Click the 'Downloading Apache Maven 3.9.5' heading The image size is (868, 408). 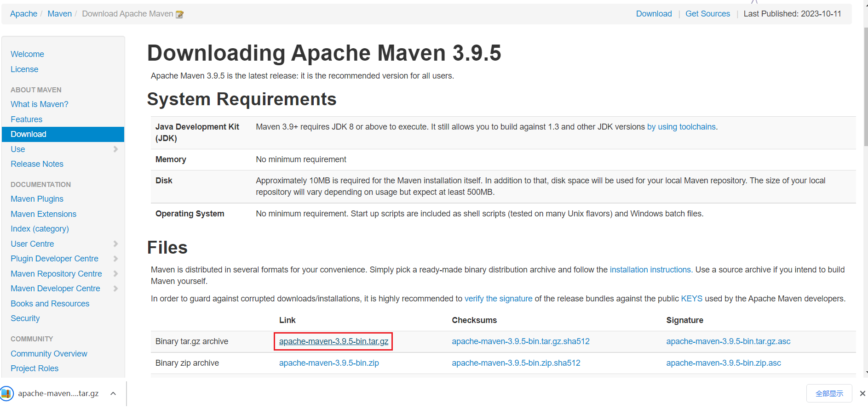click(x=324, y=53)
